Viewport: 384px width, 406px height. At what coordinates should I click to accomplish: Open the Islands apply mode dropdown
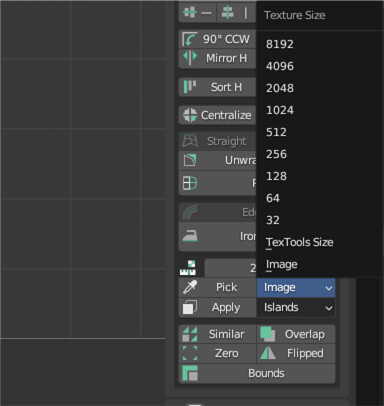pos(296,307)
